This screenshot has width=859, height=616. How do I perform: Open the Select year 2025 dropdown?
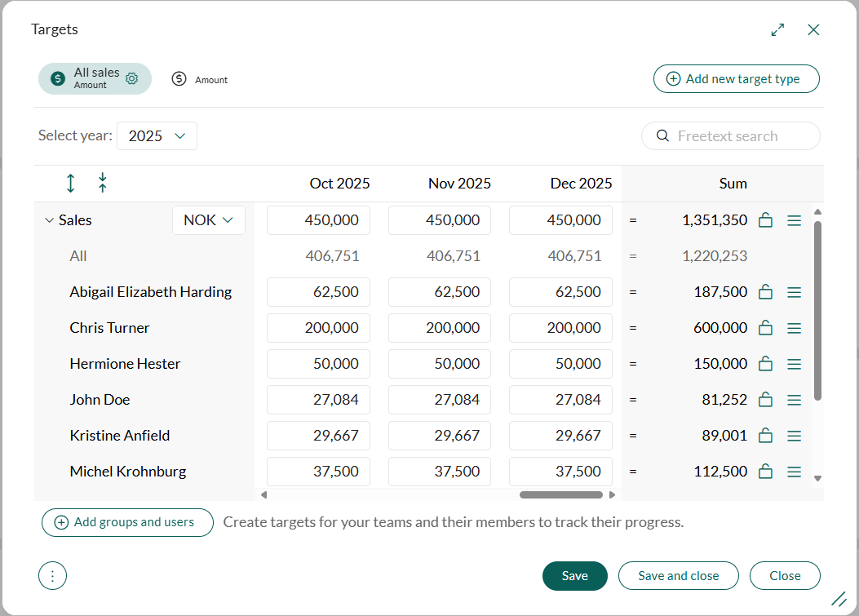[x=157, y=136]
